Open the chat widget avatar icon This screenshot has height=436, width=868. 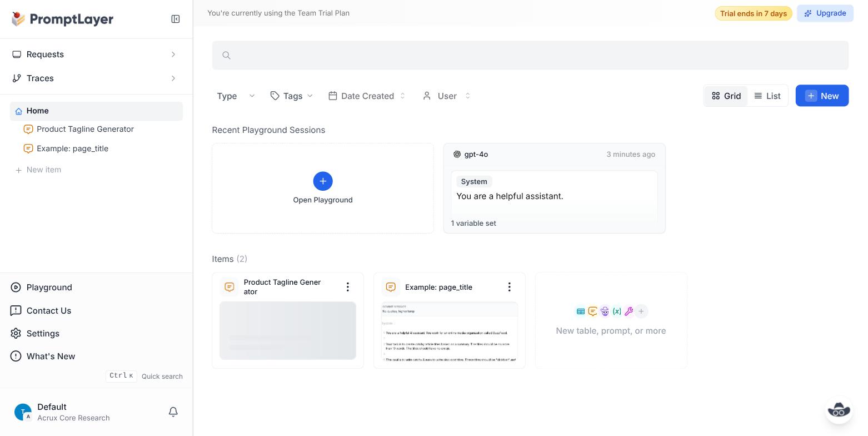(x=839, y=410)
